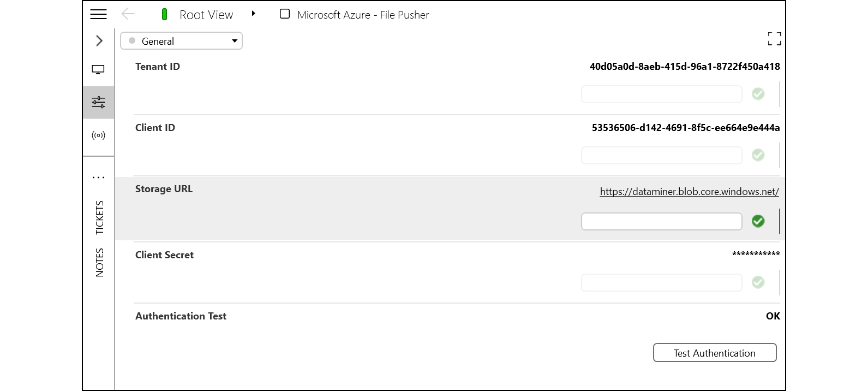Click the back arrow button
868x391 pixels.
[x=128, y=14]
